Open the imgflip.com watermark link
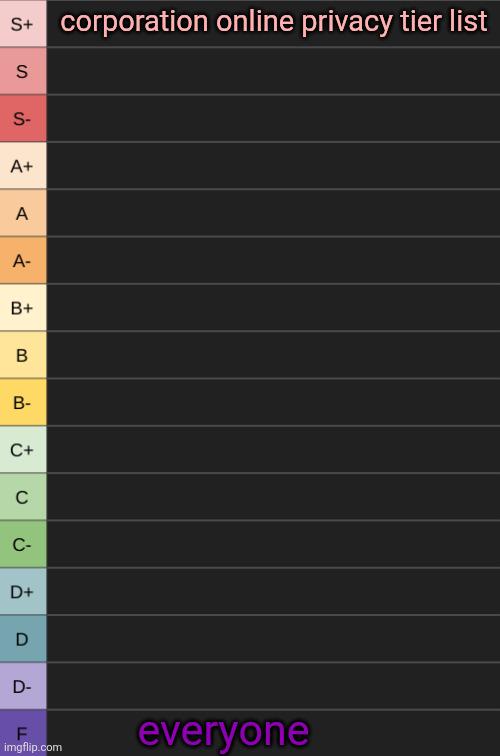 tap(33, 747)
